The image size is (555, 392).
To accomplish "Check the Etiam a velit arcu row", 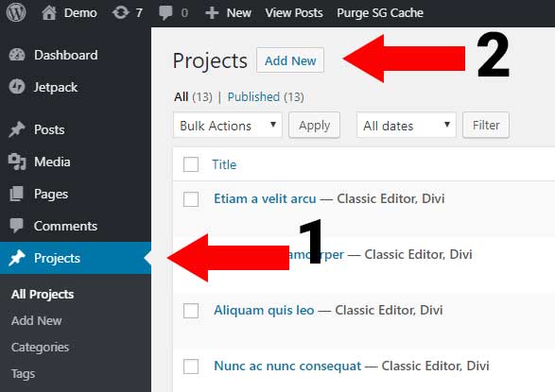I will (x=191, y=199).
